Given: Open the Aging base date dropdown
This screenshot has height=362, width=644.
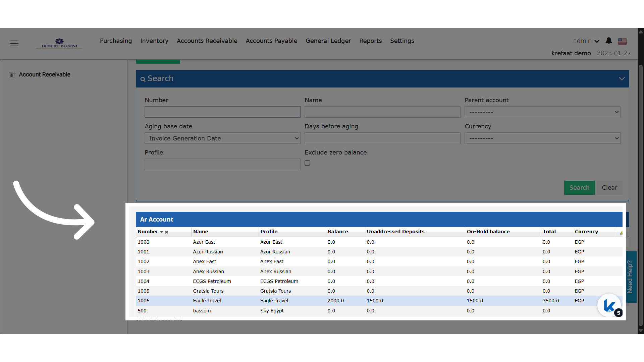Looking at the screenshot, I should point(222,138).
